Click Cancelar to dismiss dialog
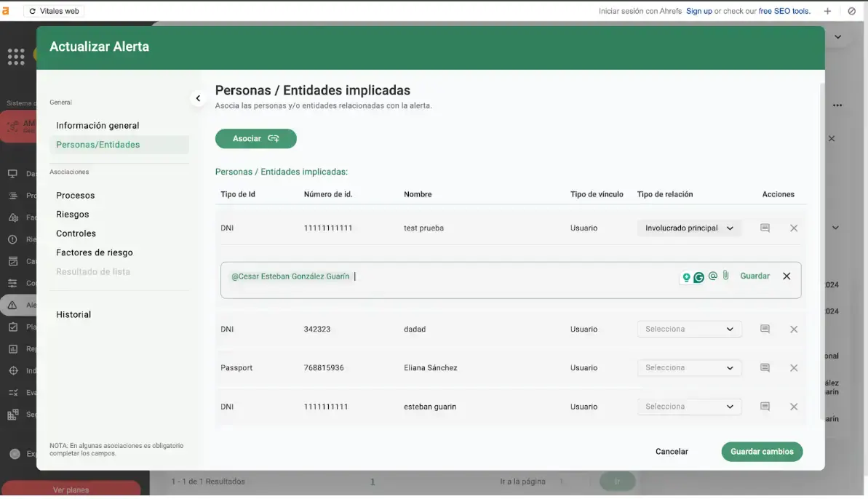This screenshot has width=868, height=499. 672,452
